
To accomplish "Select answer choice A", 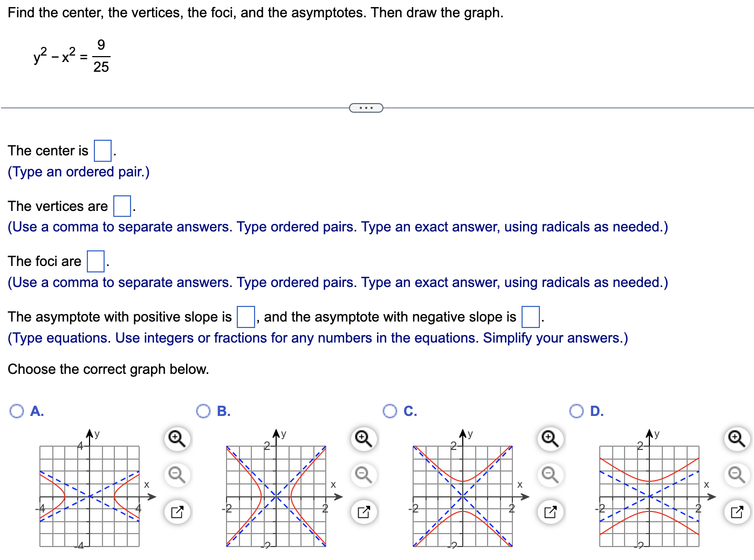I will pyautogui.click(x=17, y=411).
